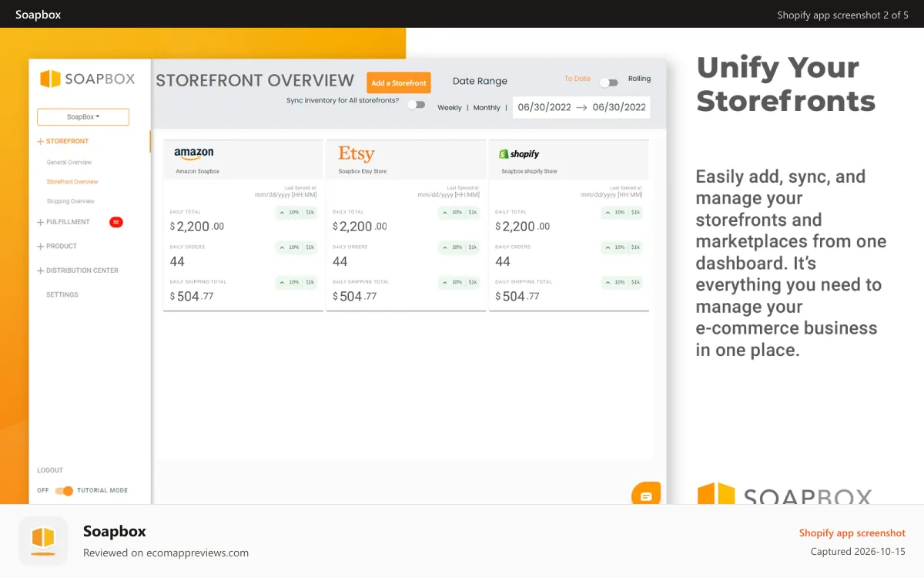Click the end date 06/30/2022 field

(619, 108)
